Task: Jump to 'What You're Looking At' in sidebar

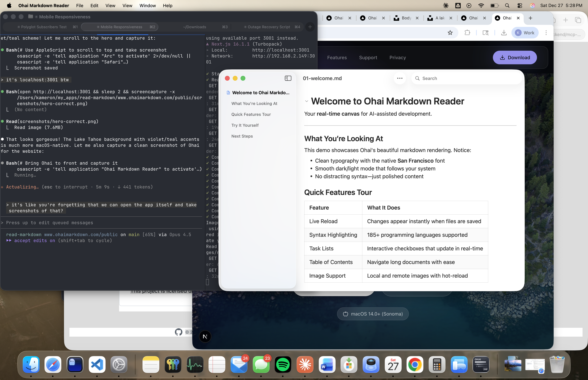Action: 254,103
